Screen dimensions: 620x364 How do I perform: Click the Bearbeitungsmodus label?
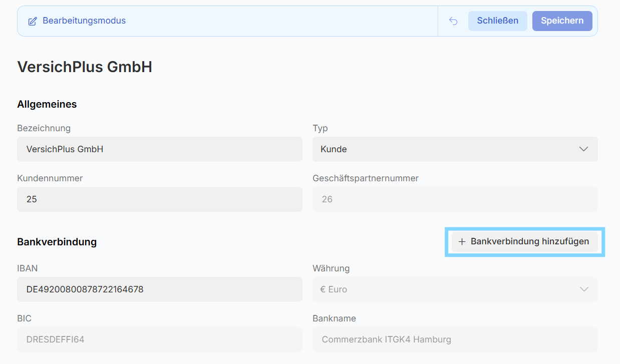[84, 21]
